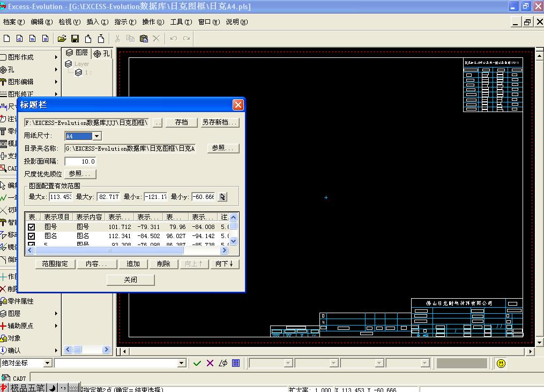Click the 存档 button

pos(182,122)
